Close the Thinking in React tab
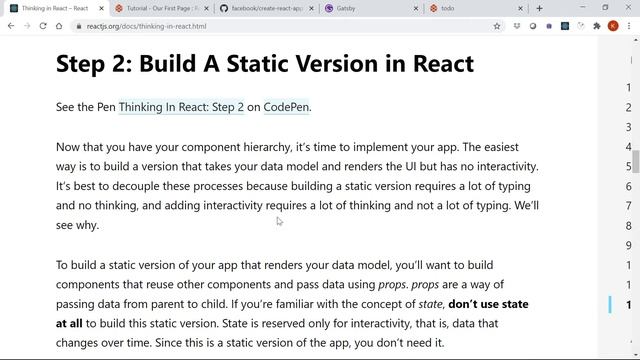Screen dimensions: 640x360 click(102, 8)
